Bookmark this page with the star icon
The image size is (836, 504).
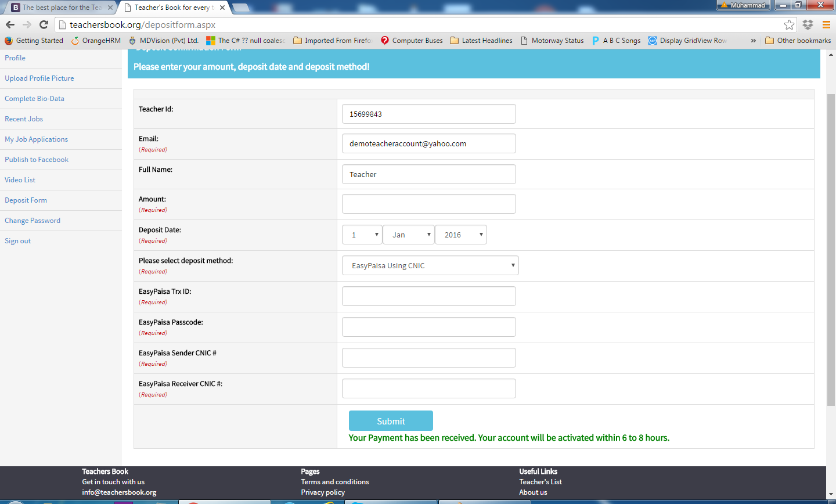[789, 26]
